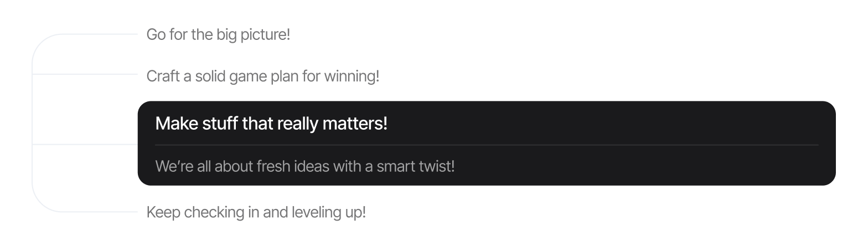
Task: Click the bottom-left curved corner of the bracket line
Action: pos(39,201)
